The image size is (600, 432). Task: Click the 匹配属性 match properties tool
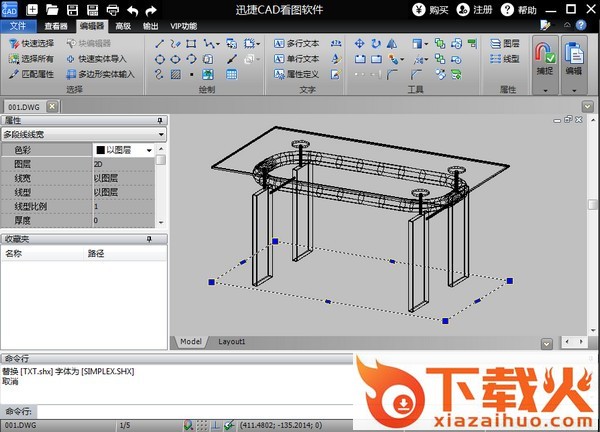[31, 74]
